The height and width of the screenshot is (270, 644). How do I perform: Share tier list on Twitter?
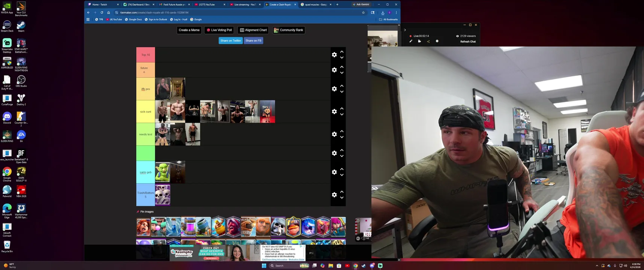(x=231, y=40)
